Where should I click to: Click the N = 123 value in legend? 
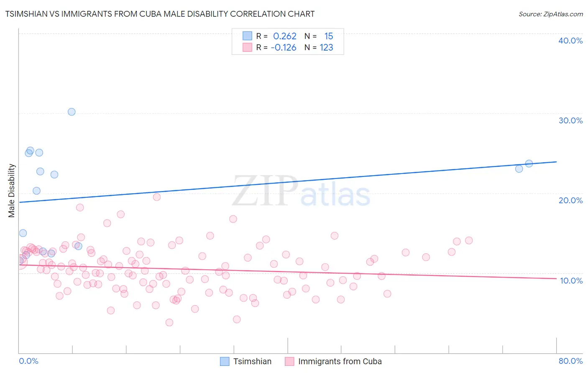click(x=319, y=47)
